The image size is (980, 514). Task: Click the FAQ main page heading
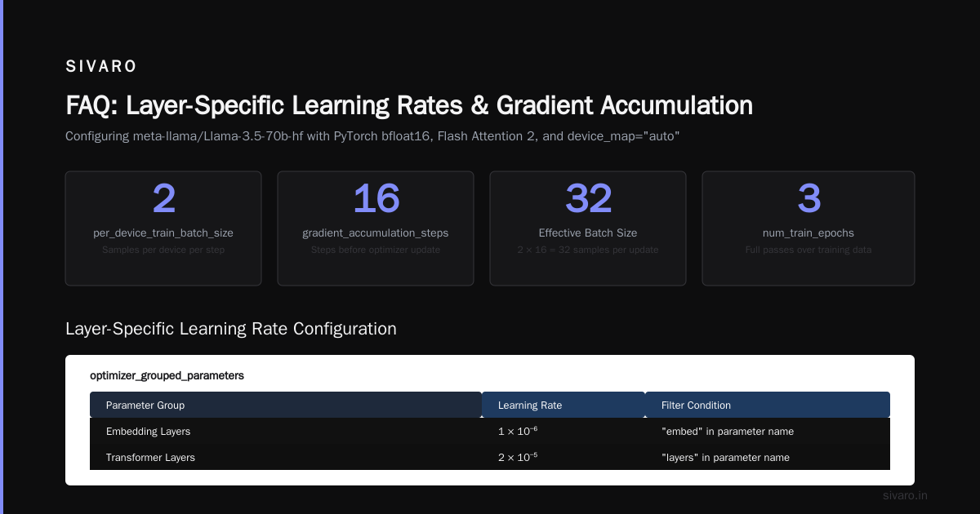(x=409, y=105)
